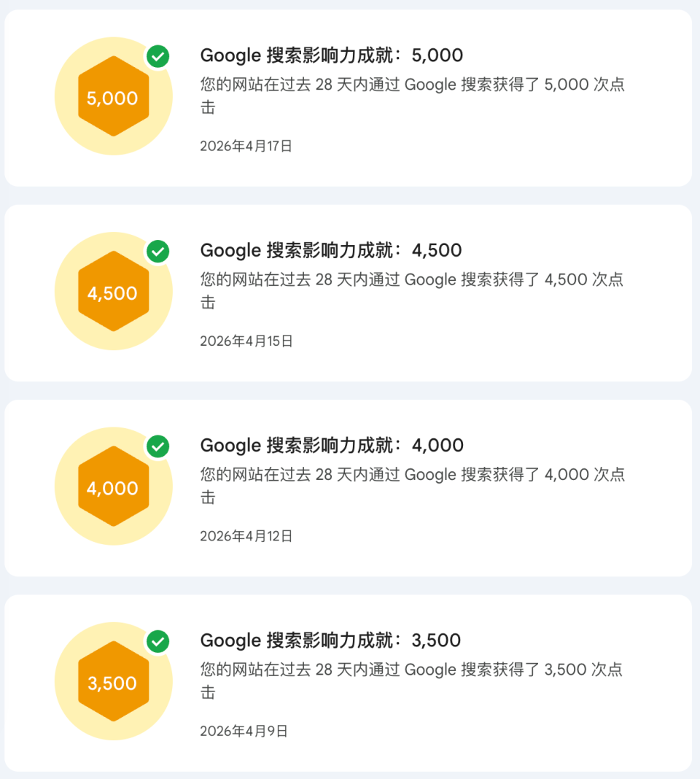Click the 4,500 hexagon badge icon
The width and height of the screenshot is (700, 779).
[x=113, y=291]
